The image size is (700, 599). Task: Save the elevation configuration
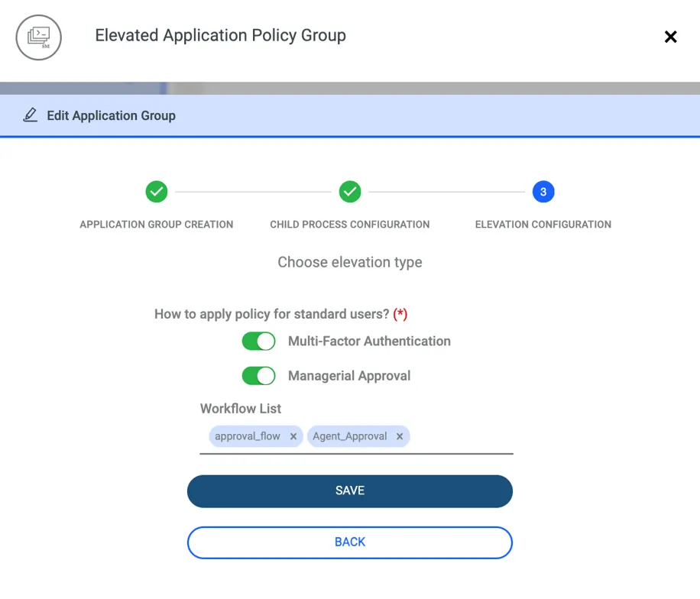[x=350, y=491]
